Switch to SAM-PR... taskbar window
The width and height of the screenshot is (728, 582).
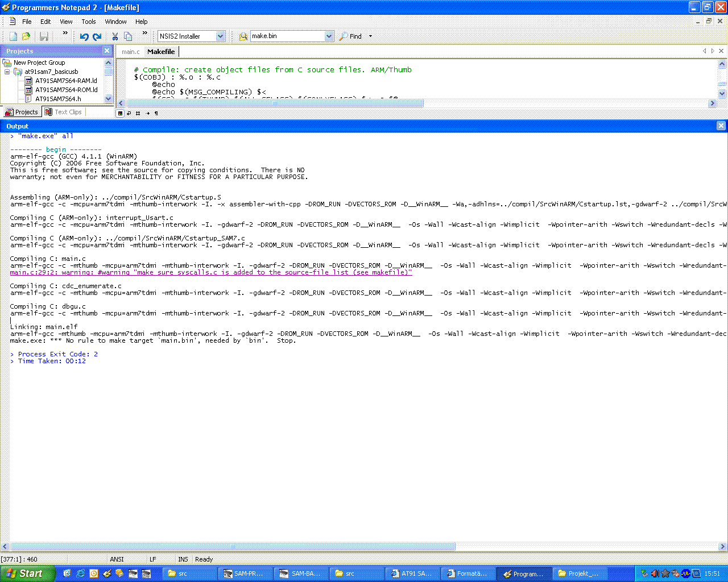coord(244,573)
